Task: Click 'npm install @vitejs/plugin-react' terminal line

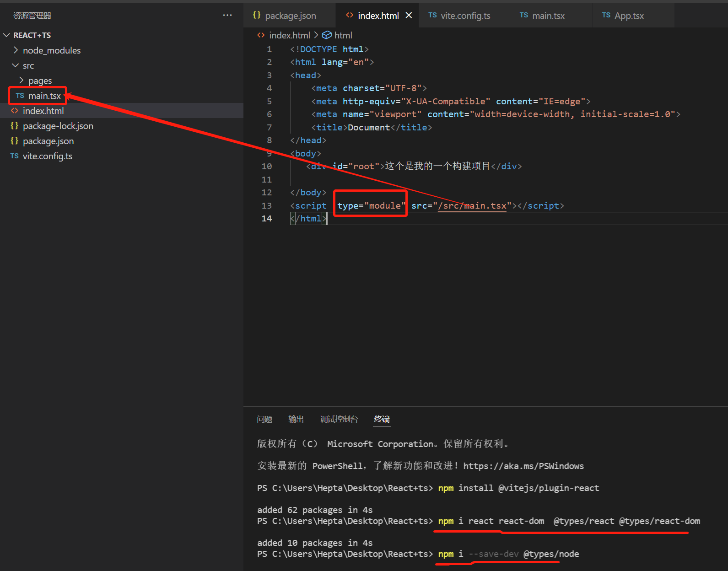Action: 518,488
